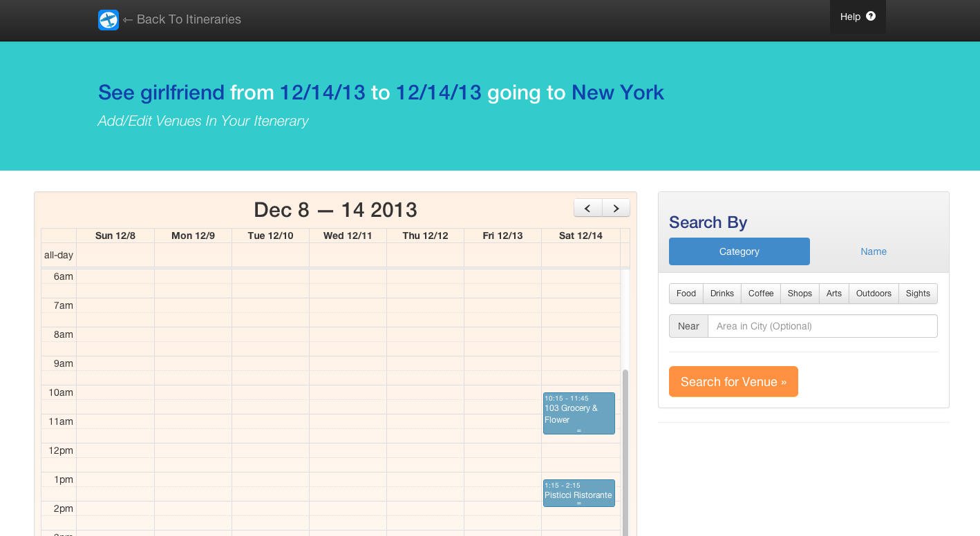
Task: Click the Help question mark icon
Action: 871,16
